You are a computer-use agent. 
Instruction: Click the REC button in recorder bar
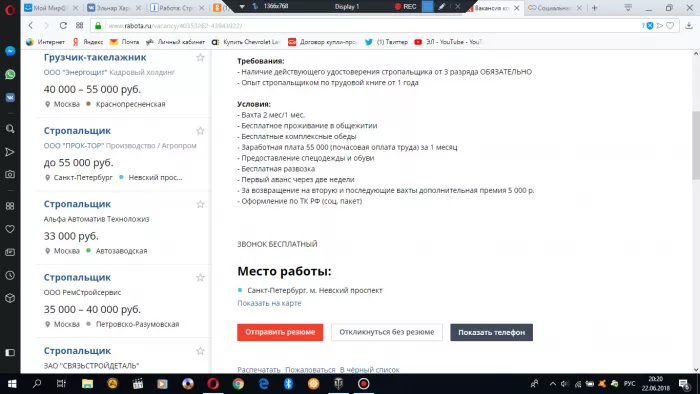[405, 7]
